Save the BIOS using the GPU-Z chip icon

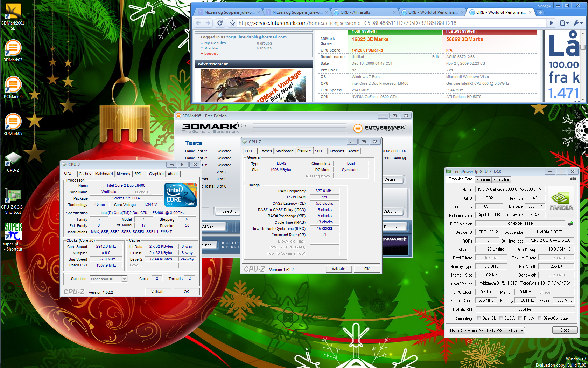(570, 224)
